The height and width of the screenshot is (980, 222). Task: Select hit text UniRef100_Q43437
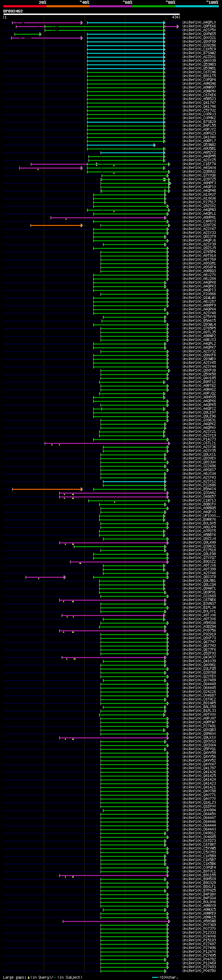[x=199, y=657]
